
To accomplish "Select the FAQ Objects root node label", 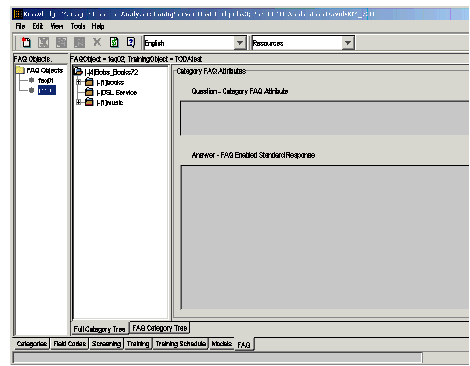I will tap(45, 70).
